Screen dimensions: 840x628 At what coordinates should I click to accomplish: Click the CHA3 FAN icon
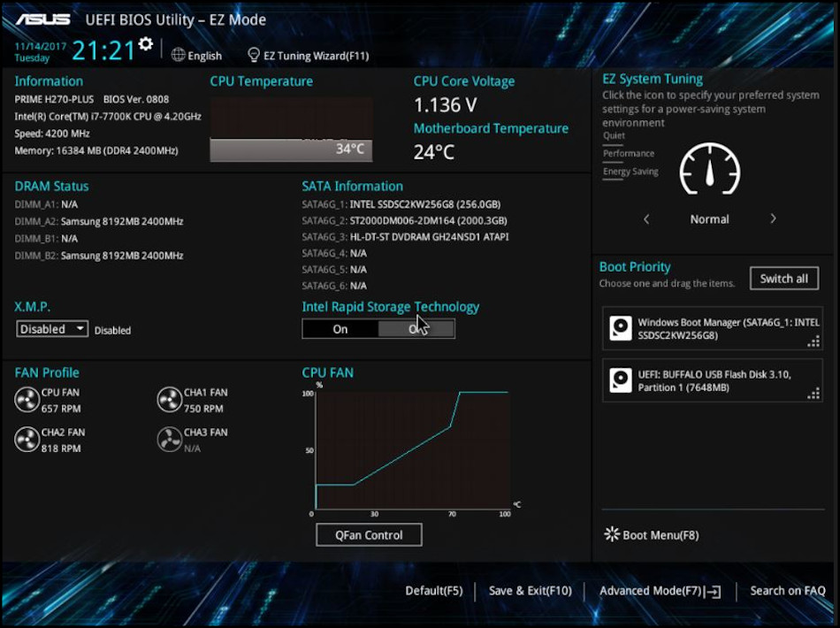point(169,440)
